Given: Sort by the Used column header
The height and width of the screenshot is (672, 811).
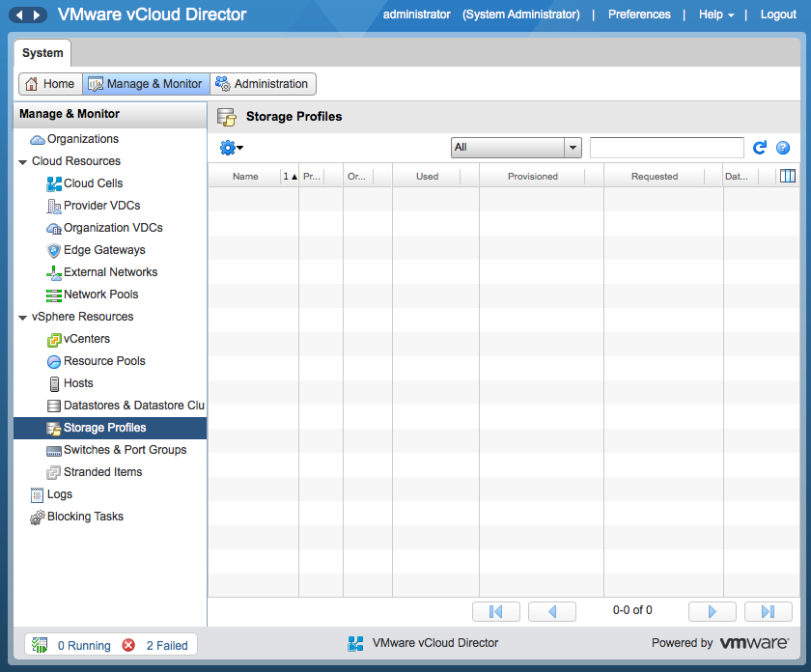Looking at the screenshot, I should [x=427, y=177].
